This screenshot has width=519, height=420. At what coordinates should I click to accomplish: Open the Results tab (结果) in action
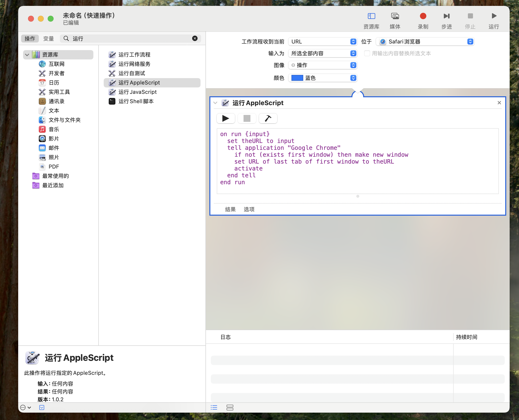[230, 209]
